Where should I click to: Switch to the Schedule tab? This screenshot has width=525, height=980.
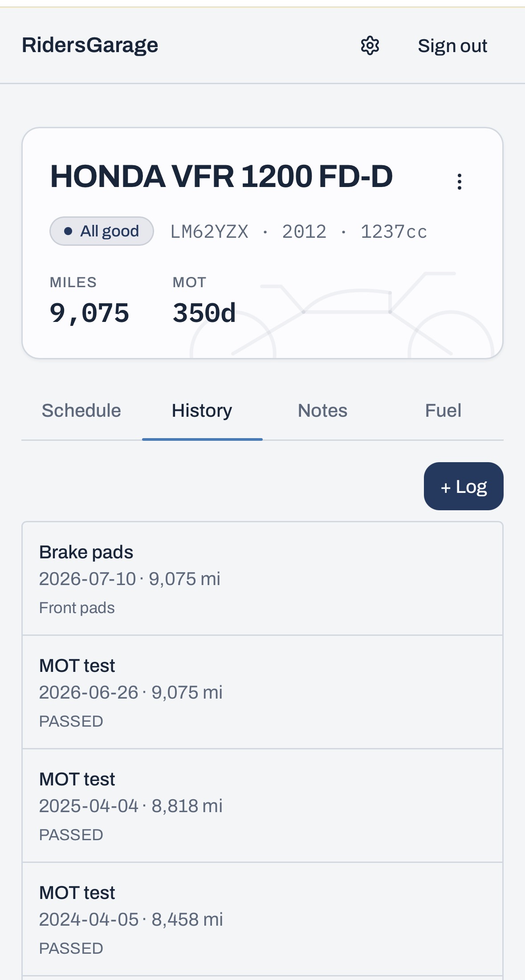81,411
